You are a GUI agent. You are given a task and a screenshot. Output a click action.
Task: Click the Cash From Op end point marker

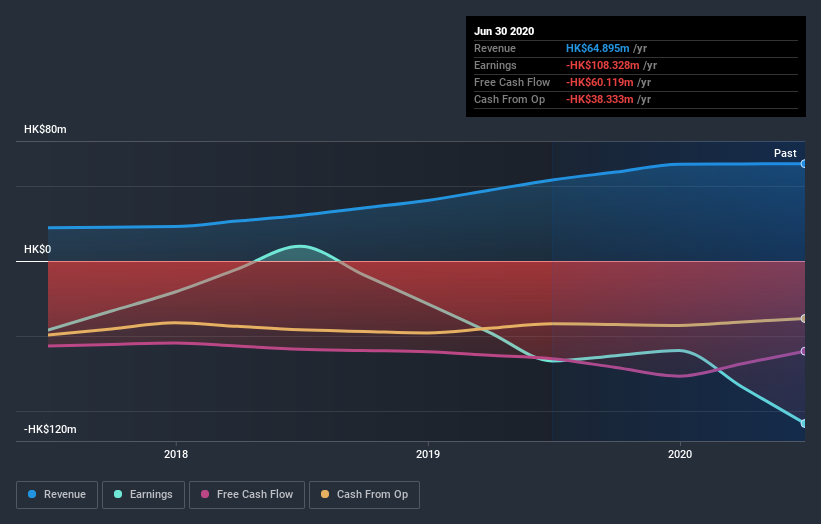(x=803, y=318)
